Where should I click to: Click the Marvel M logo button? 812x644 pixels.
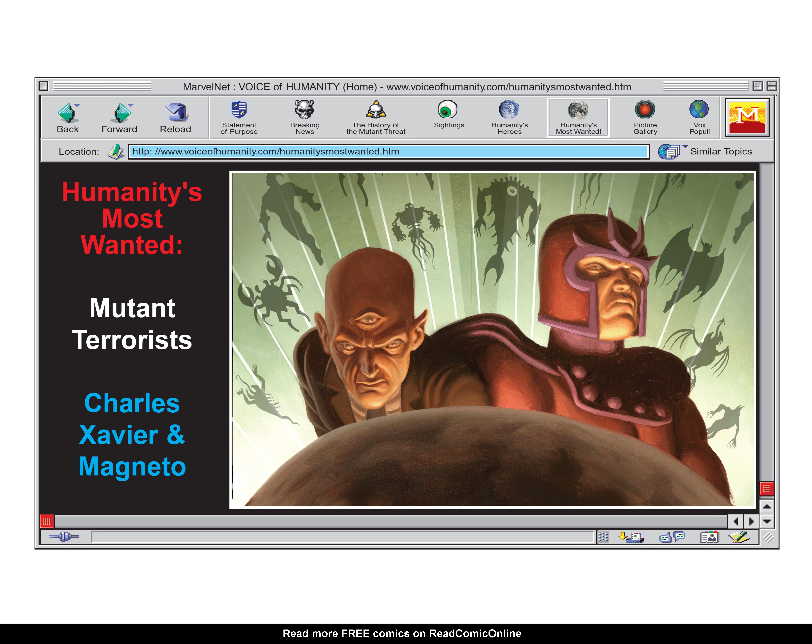pos(747,117)
